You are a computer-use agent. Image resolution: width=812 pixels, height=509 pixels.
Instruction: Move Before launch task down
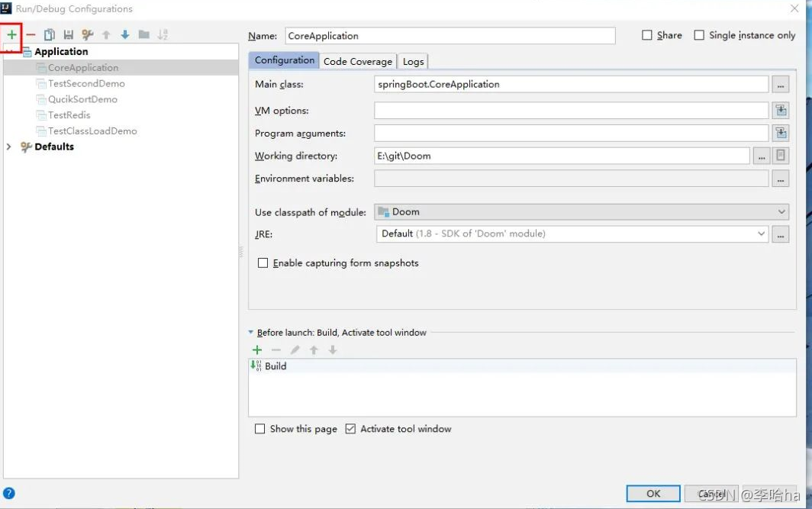[x=333, y=350]
